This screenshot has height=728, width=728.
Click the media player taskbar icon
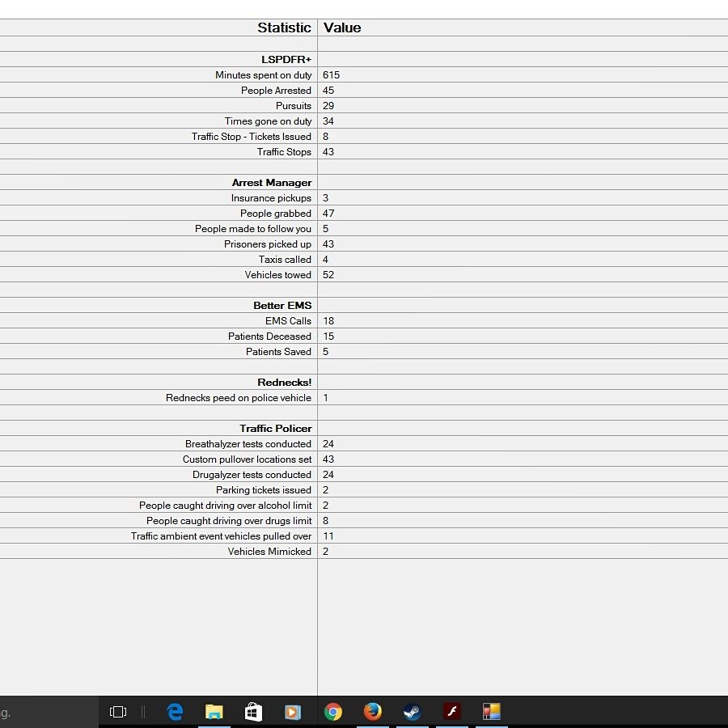click(x=293, y=712)
